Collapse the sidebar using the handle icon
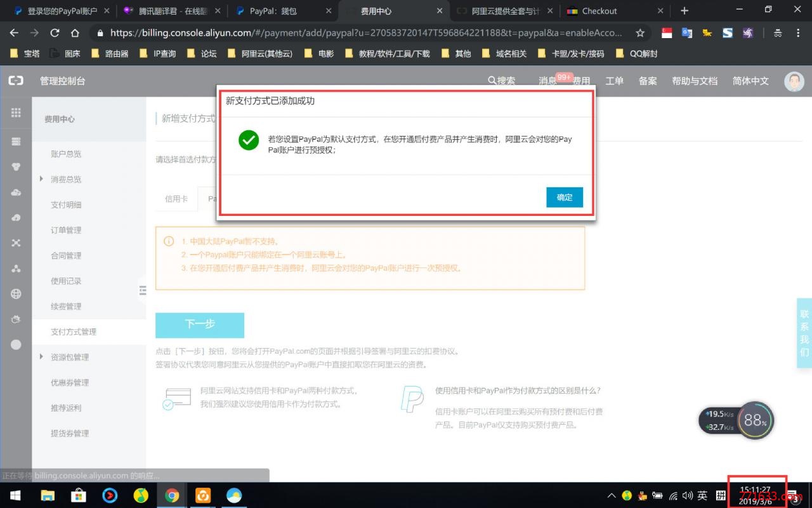 point(143,290)
